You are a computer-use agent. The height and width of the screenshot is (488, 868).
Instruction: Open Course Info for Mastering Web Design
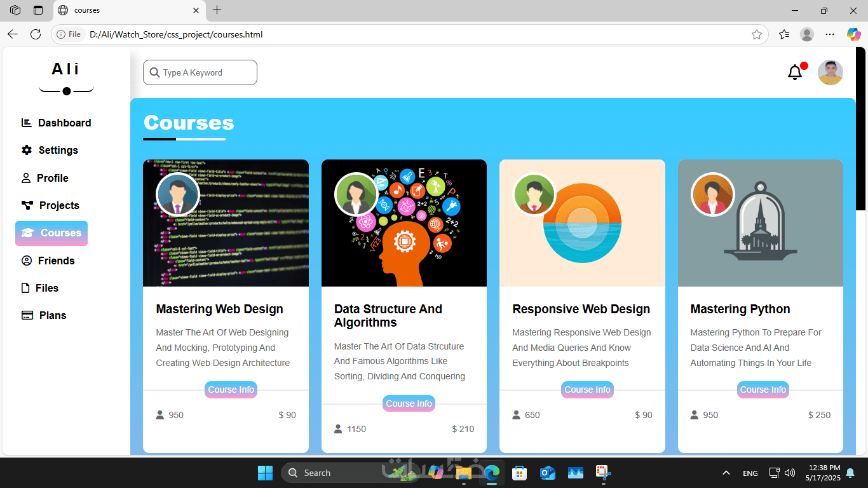[231, 390]
